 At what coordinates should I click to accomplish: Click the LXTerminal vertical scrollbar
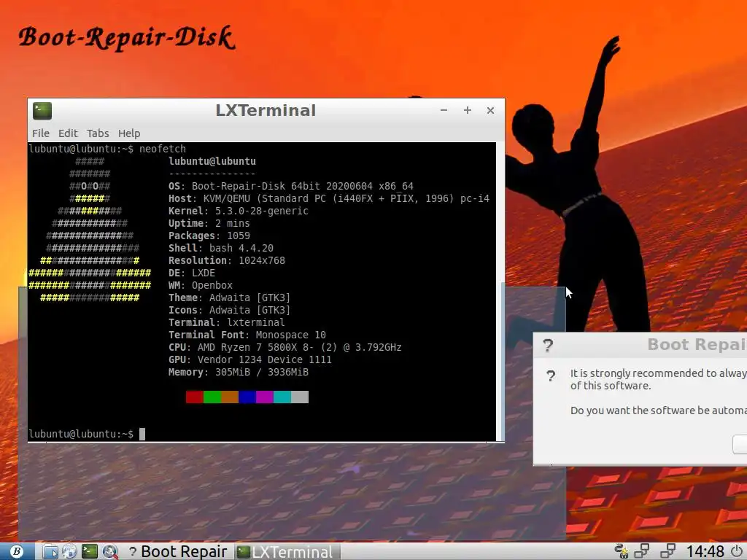coord(500,292)
